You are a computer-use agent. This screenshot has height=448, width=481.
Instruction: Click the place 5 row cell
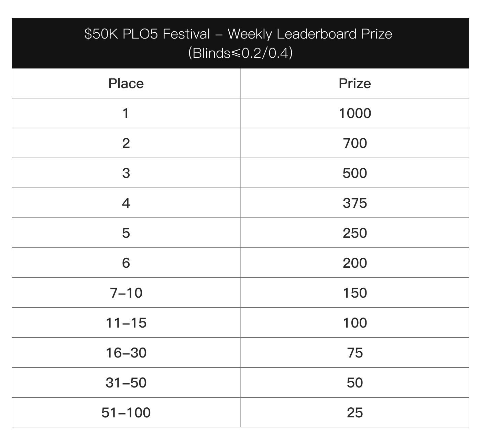tap(126, 233)
